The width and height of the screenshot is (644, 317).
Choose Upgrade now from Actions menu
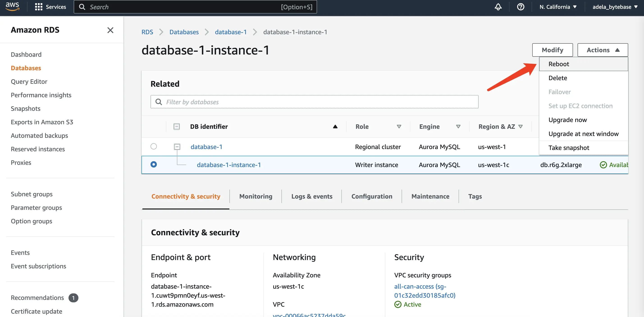pos(584,120)
